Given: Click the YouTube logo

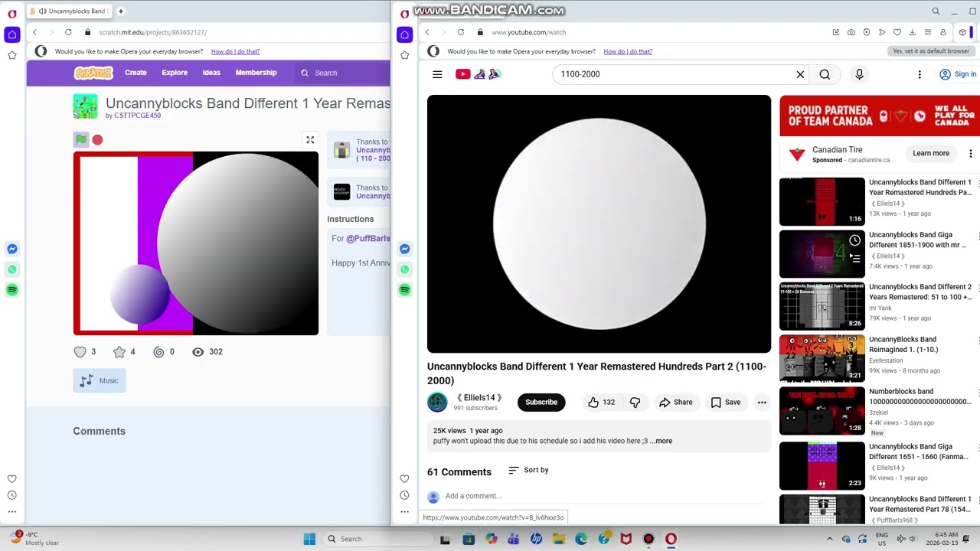Looking at the screenshot, I should click(478, 74).
